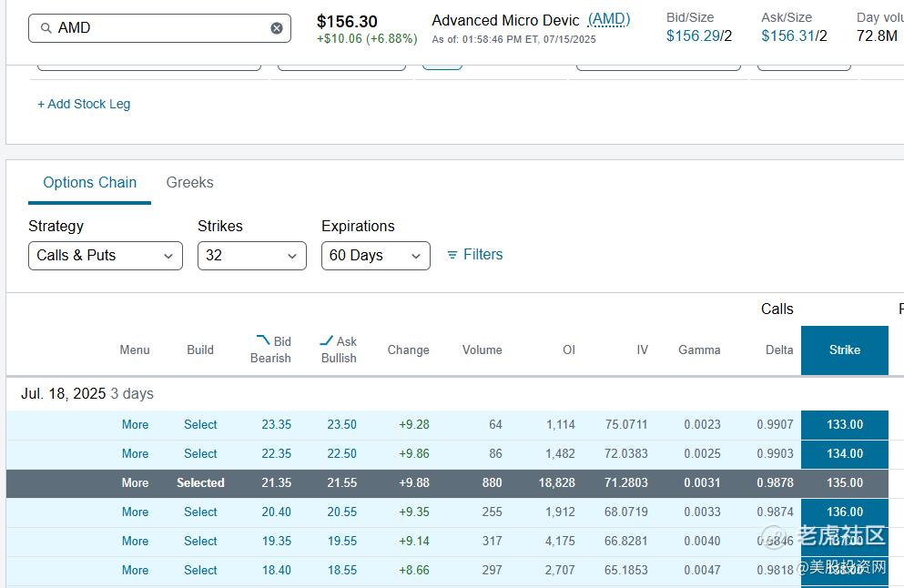Open the AMD ticker symbol link
Viewport: 904px width, 588px height.
pyautogui.click(x=609, y=20)
